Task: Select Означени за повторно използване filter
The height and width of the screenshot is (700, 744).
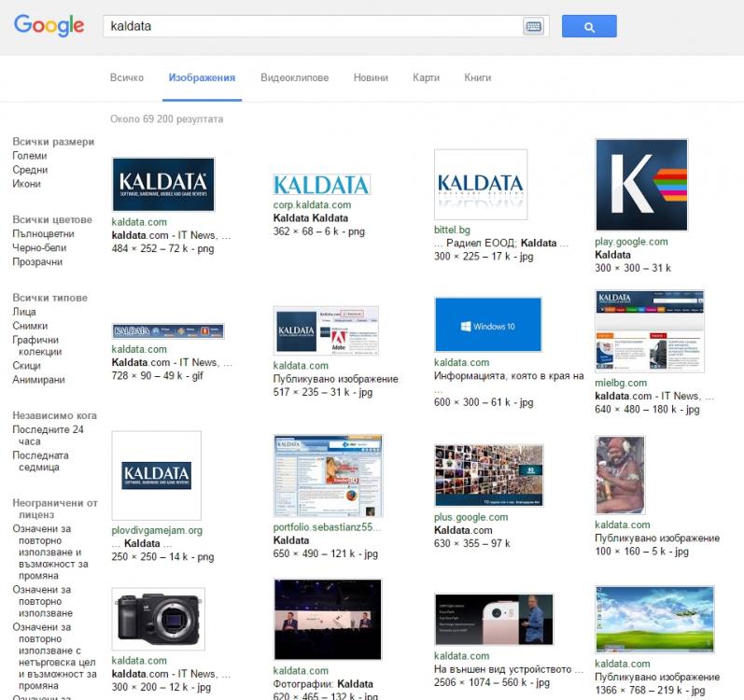Action: [x=42, y=601]
